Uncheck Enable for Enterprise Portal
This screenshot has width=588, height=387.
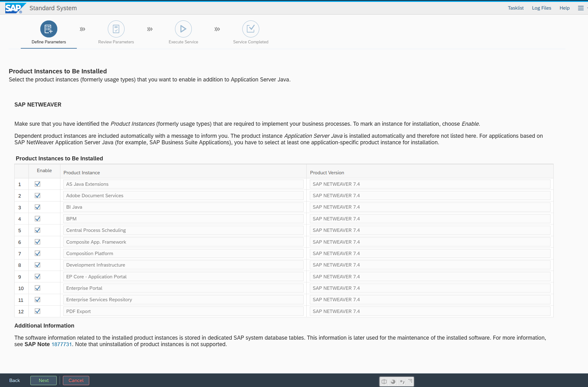point(37,288)
